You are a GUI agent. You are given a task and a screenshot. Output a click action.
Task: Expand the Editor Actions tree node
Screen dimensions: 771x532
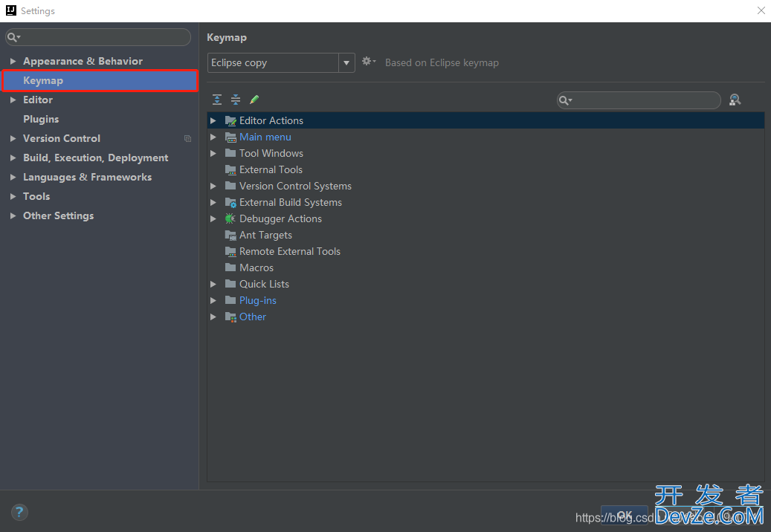tap(213, 121)
